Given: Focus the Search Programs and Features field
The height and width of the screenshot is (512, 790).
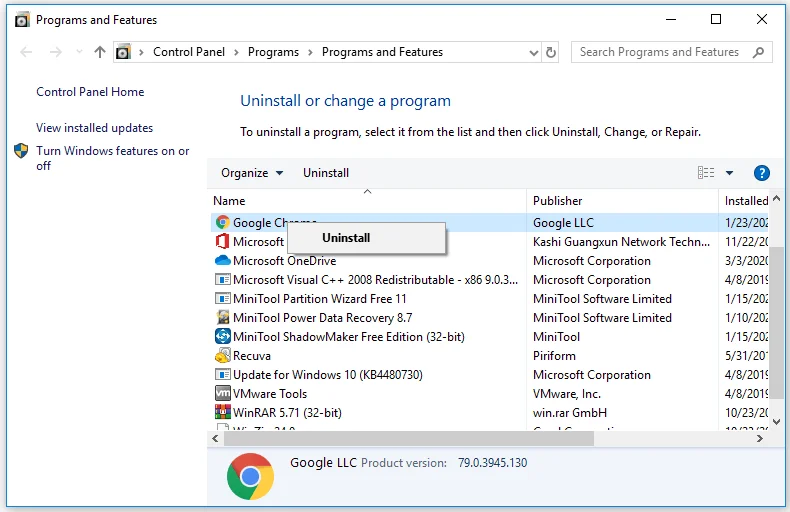Looking at the screenshot, I should [672, 52].
